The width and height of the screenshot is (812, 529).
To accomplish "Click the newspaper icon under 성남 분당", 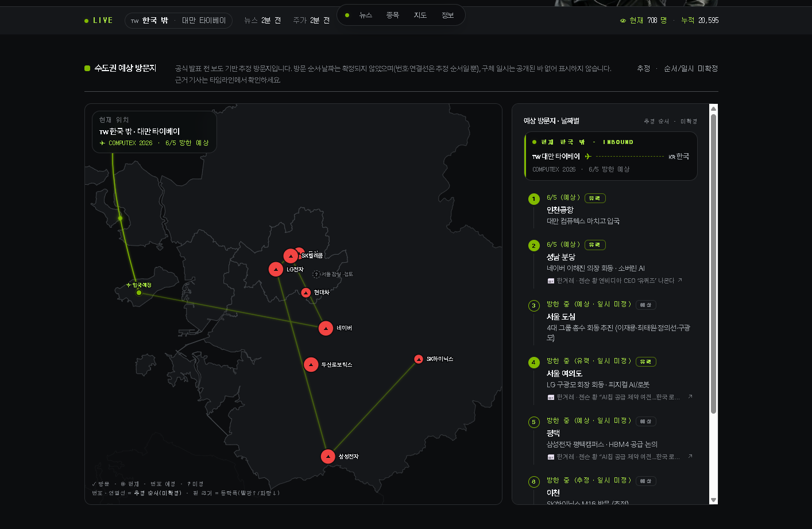I will (551, 281).
